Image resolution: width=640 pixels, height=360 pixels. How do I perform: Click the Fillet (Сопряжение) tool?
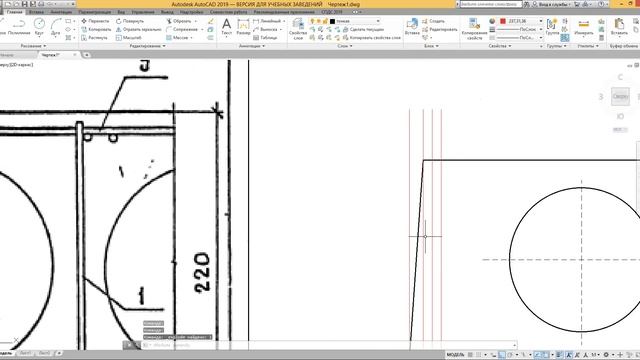point(182,29)
